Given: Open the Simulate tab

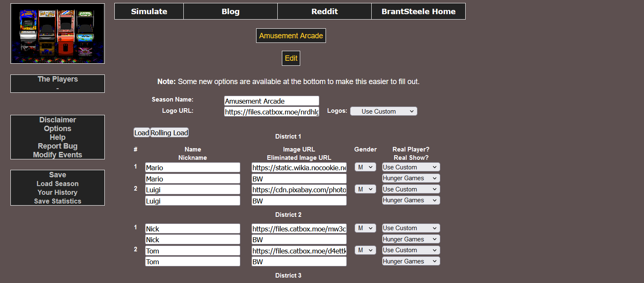Looking at the screenshot, I should [149, 11].
